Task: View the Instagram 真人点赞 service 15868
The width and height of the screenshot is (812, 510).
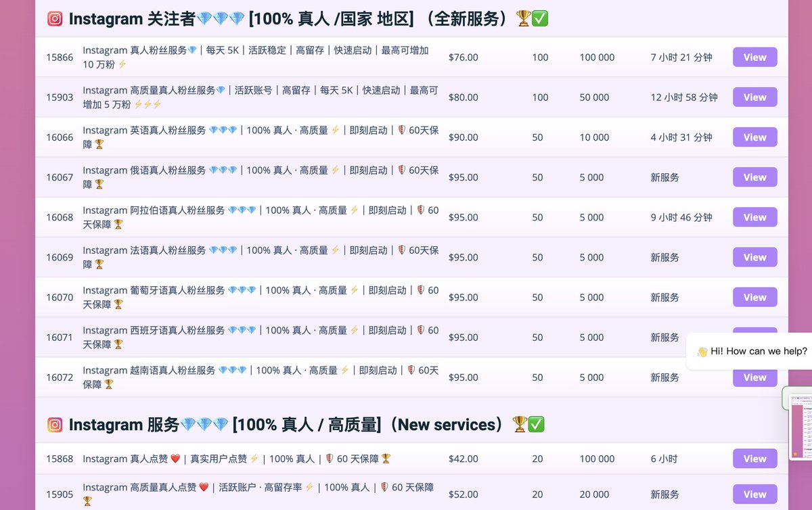Action: coord(754,459)
